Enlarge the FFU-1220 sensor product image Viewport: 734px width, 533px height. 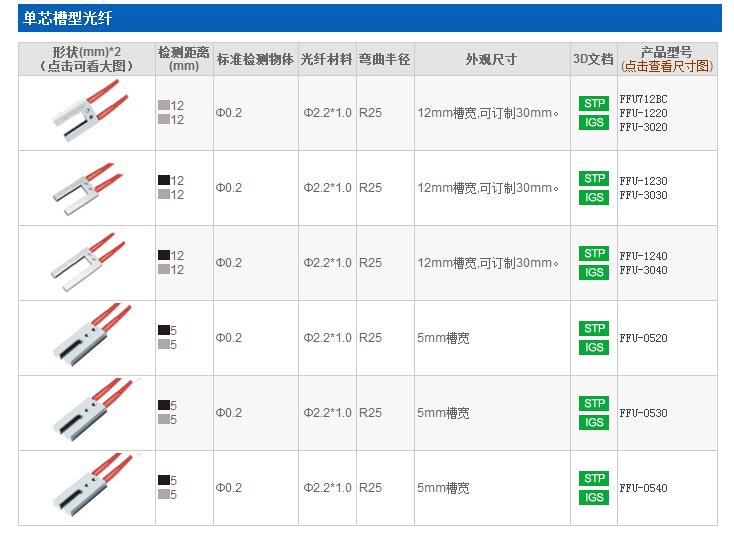[x=85, y=112]
